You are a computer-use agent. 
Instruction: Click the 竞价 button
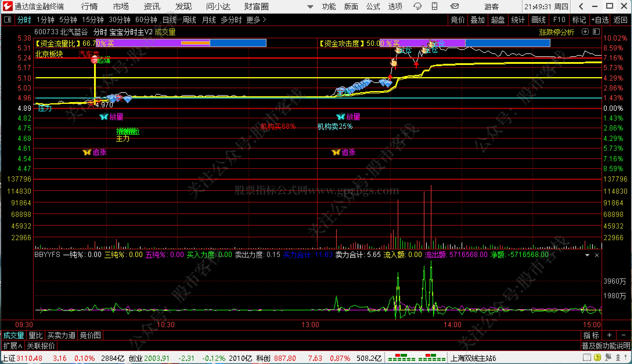(458, 20)
